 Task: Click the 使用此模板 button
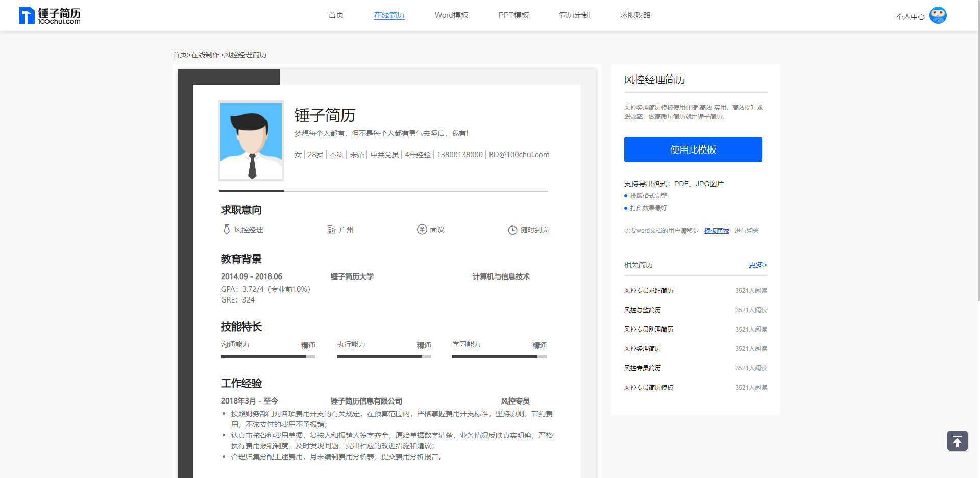(693, 149)
